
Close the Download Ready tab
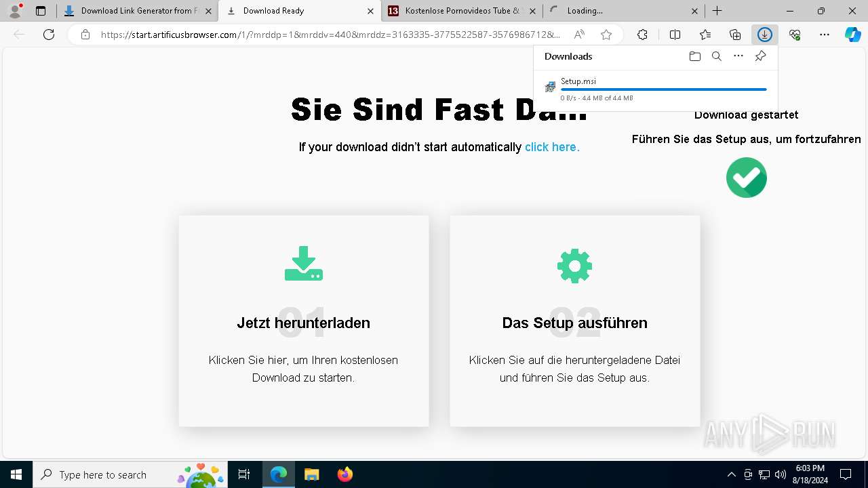[370, 11]
